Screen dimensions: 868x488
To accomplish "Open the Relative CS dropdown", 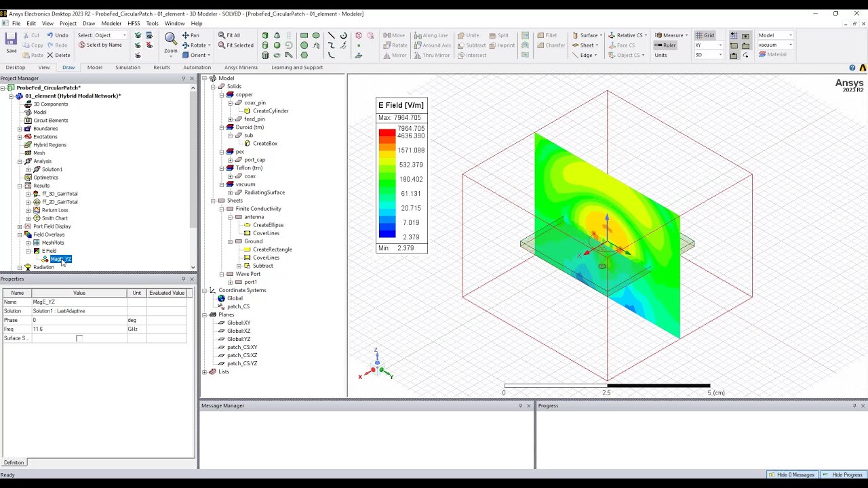I will point(628,35).
